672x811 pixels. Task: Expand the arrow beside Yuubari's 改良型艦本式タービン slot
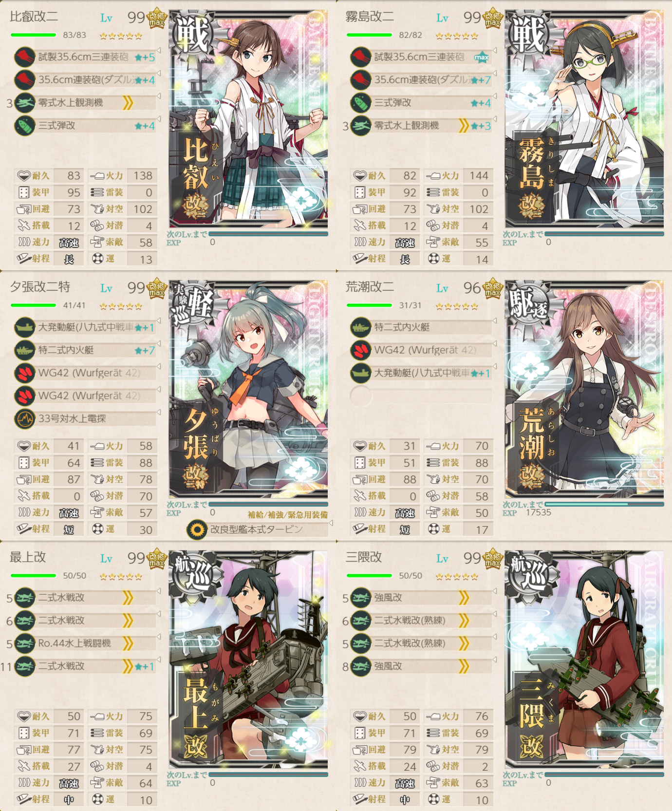tap(331, 523)
